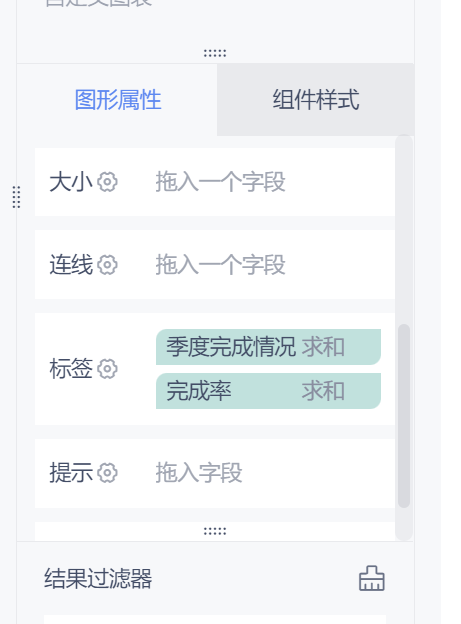Open the 标签 settings gear
The width and height of the screenshot is (461, 624).
[107, 369]
